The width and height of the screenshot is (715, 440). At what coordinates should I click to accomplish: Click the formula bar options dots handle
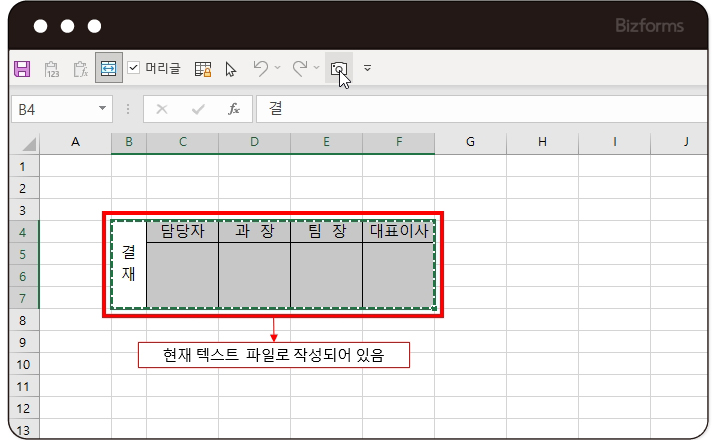(x=128, y=109)
